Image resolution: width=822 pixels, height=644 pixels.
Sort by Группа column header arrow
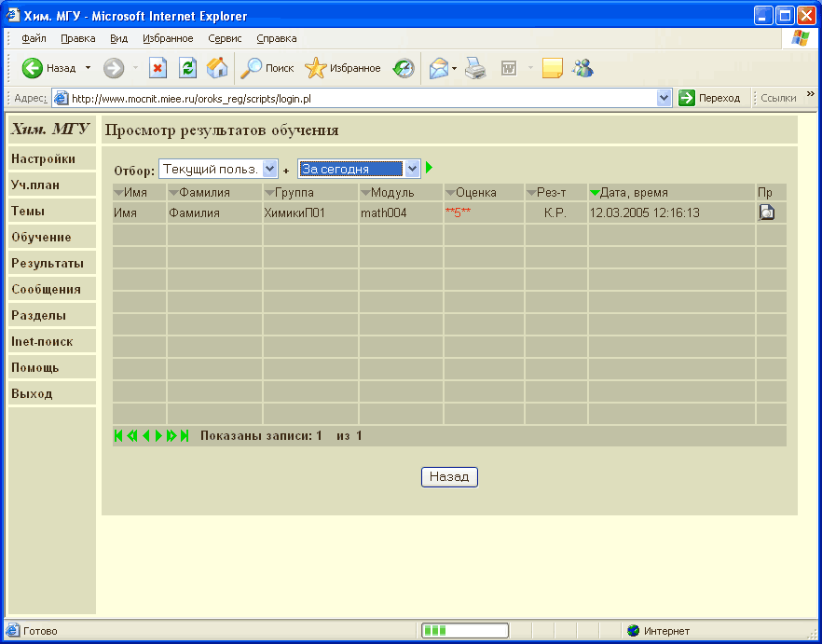coord(269,193)
